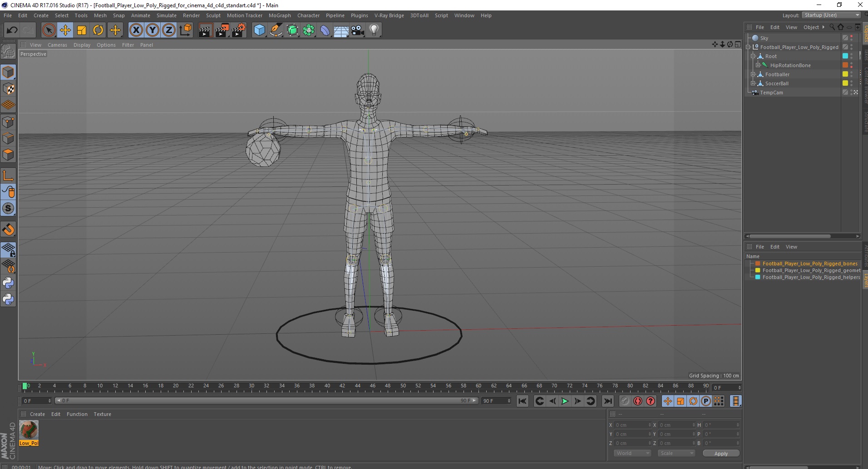Open the spline Pen tool
Screen dimensions: 868x469
click(276, 30)
